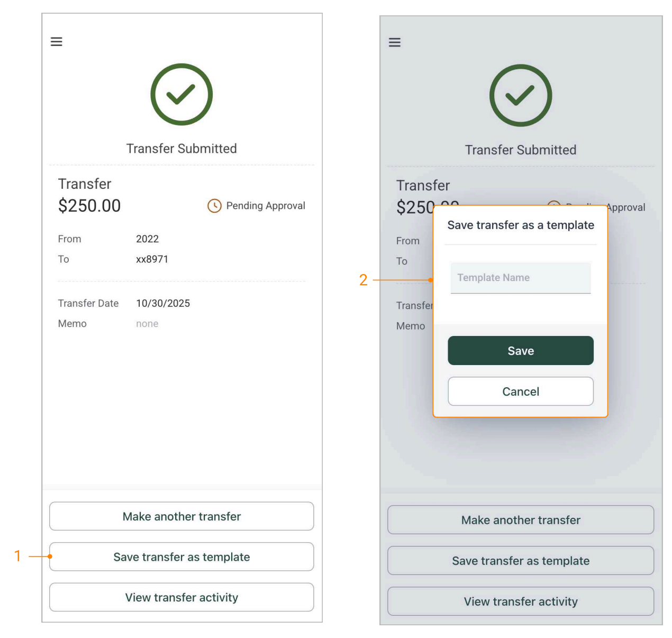
Task: Click the dimmed Save transfer as template button
Action: click(520, 561)
